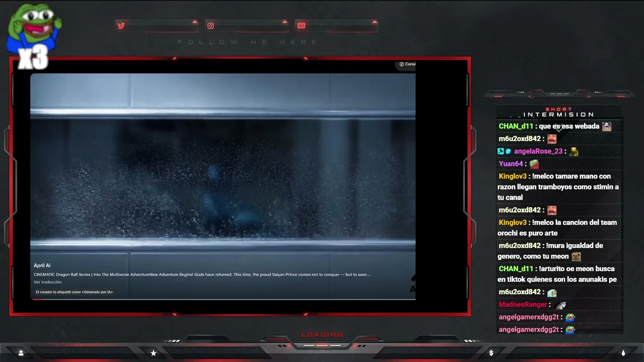Click username Yuan64 in chat

coord(511,164)
